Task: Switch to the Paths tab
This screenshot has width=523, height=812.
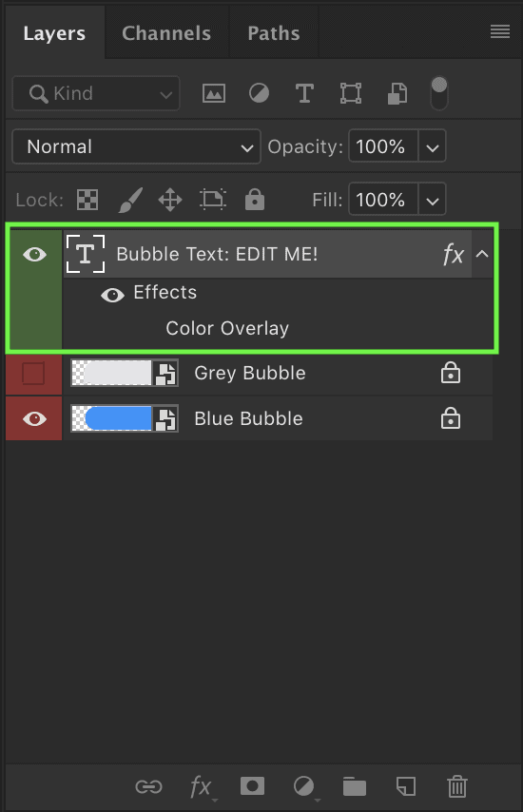Action: 274,33
